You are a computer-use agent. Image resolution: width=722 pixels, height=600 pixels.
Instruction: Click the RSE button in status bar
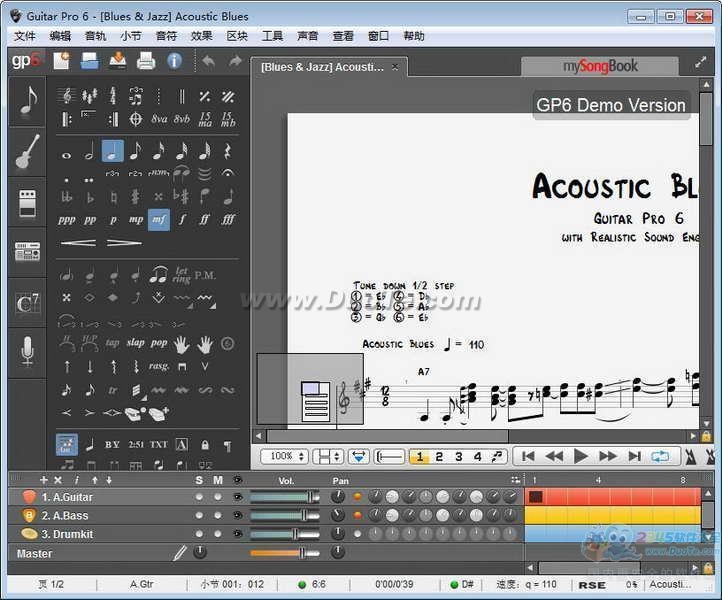point(592,585)
